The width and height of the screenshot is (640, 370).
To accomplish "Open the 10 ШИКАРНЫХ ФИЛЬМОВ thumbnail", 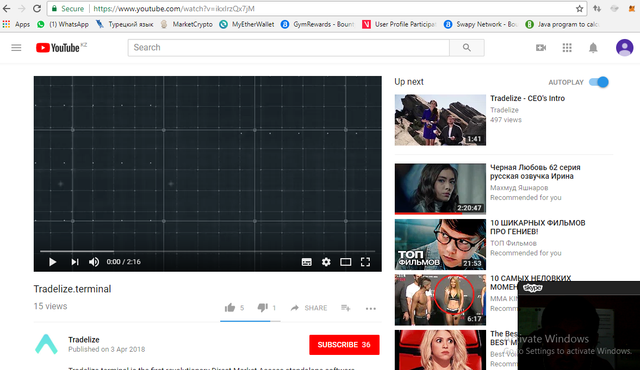I will [x=440, y=244].
